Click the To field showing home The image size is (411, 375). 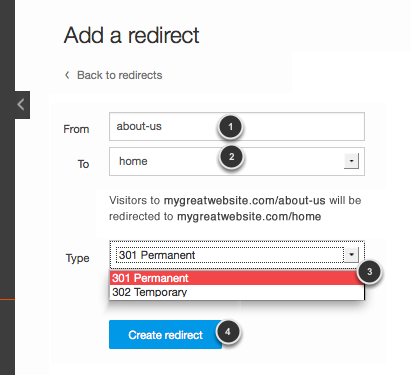[237, 161]
